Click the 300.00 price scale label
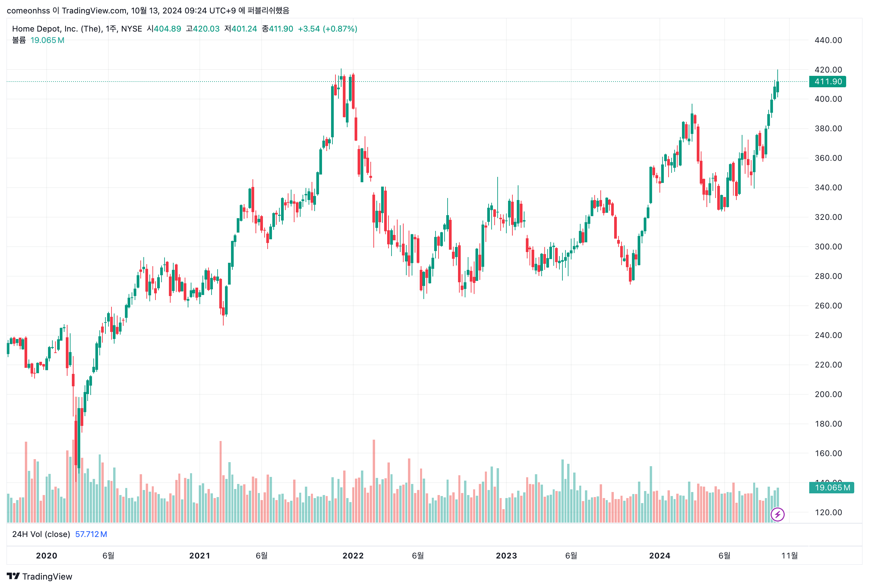 [x=828, y=247]
